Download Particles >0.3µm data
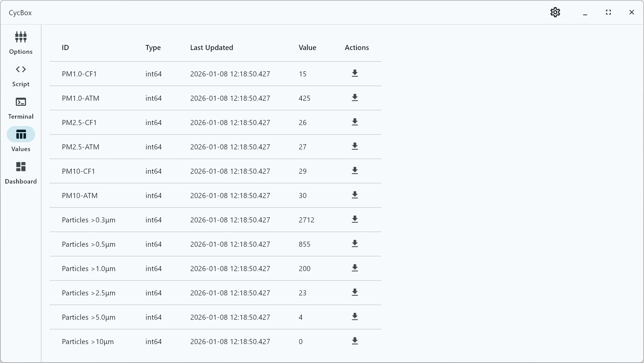 (354, 219)
